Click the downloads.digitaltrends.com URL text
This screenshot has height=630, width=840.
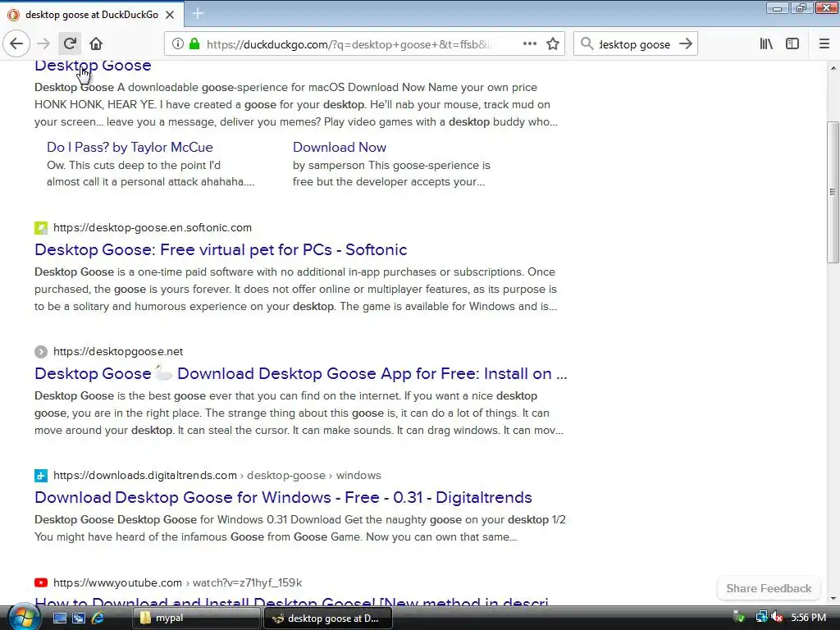coord(145,475)
